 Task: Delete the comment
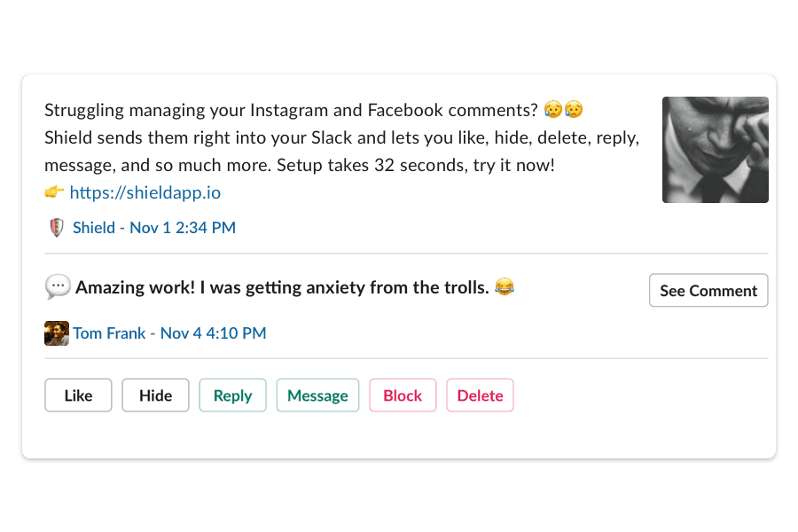click(x=480, y=395)
